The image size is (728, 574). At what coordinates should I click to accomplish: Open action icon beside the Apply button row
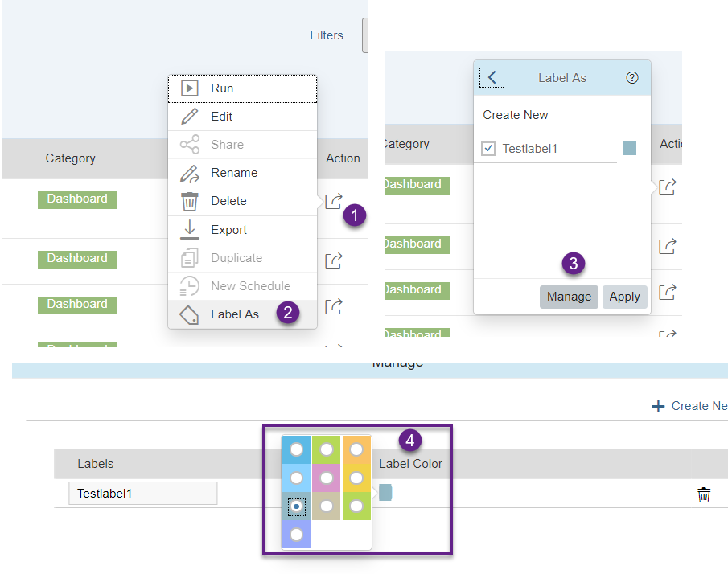tap(667, 292)
